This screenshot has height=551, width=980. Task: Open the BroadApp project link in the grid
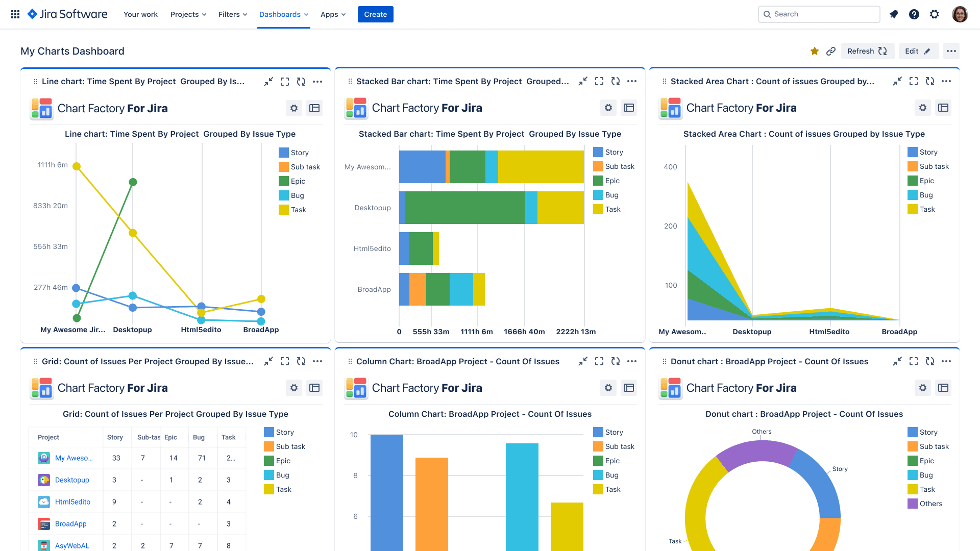click(x=70, y=523)
